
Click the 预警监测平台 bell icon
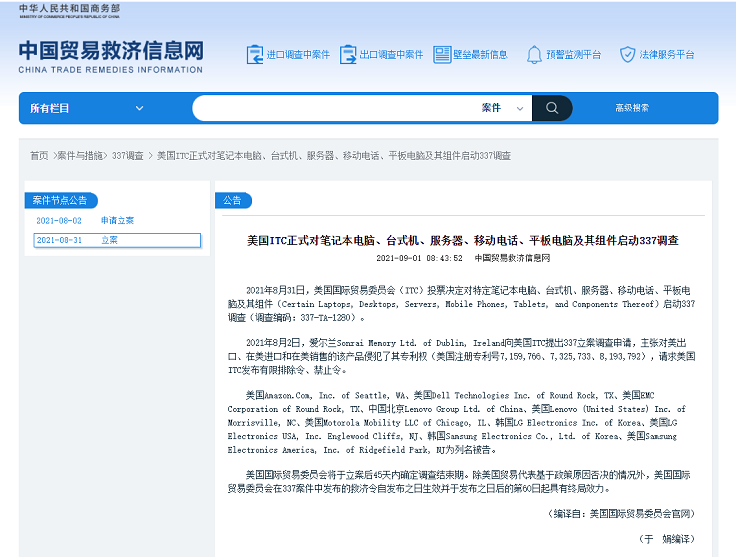pyautogui.click(x=534, y=54)
